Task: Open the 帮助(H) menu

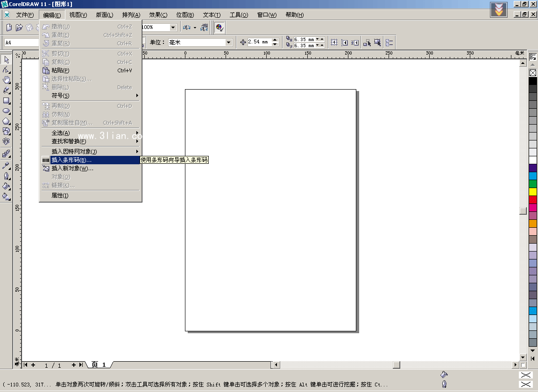Action: click(x=294, y=15)
